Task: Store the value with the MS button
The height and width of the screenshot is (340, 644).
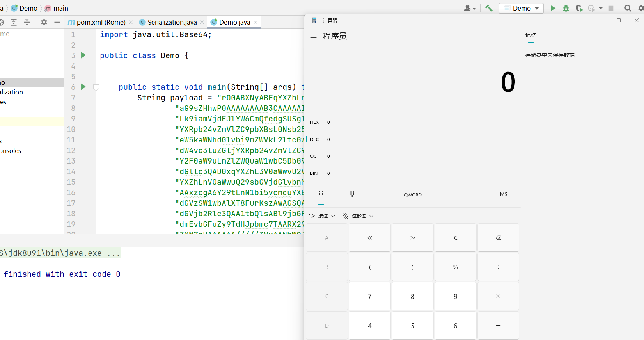Action: coord(504,194)
